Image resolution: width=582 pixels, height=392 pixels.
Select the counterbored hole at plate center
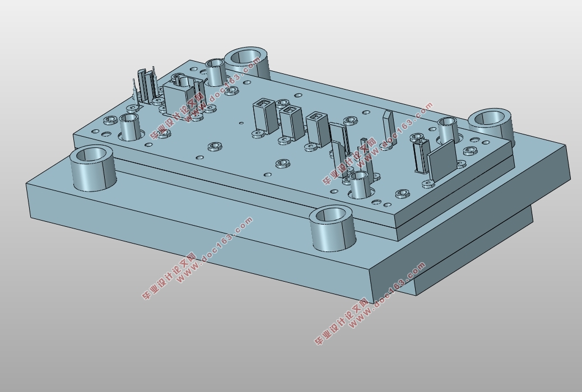tap(283, 164)
